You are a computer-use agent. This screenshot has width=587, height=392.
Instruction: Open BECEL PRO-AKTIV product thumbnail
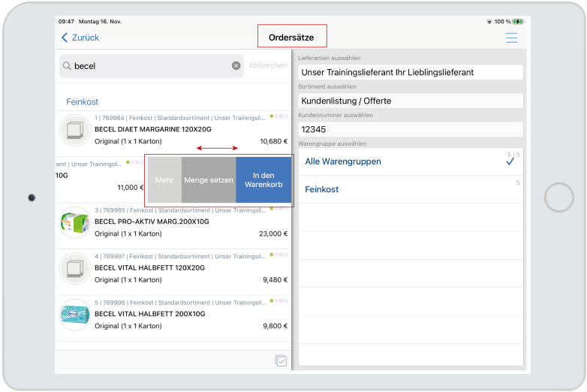point(75,223)
